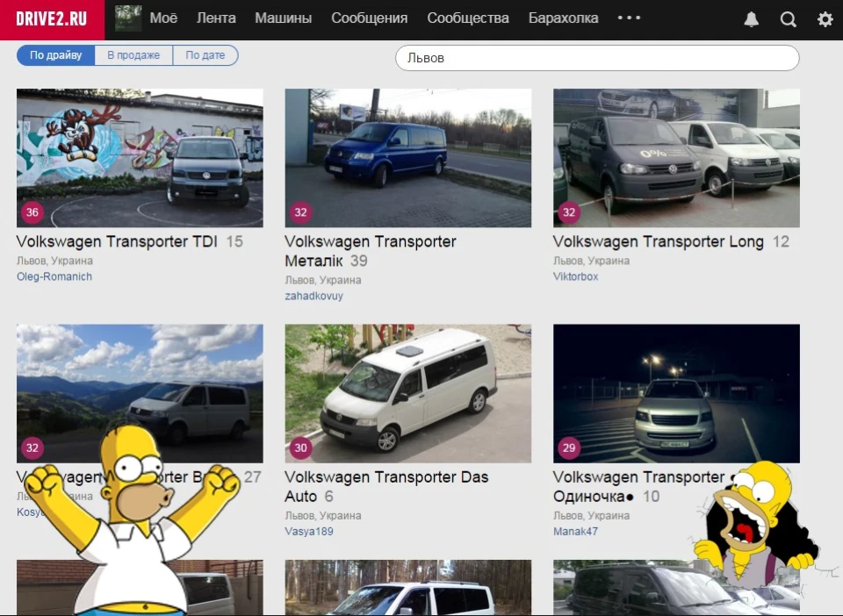This screenshot has height=616, width=843.
Task: Open the bottom-row dark van photo
Action: tap(676, 588)
